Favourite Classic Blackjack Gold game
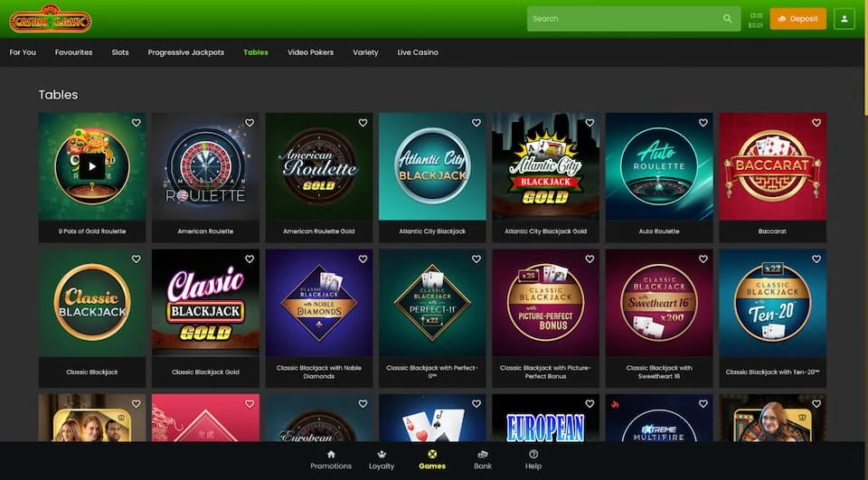Screen dimensions: 868x480 [x=250, y=259]
